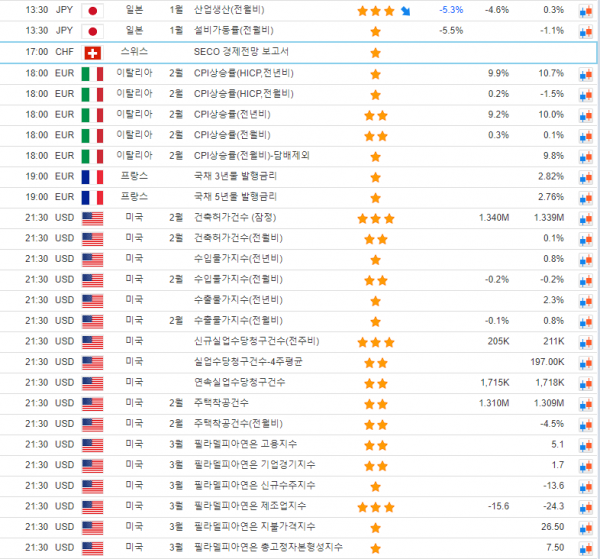The width and height of the screenshot is (600, 559).
Task: Click three-star importance of 필라델피아연은 제조업지수
Action: click(x=375, y=507)
